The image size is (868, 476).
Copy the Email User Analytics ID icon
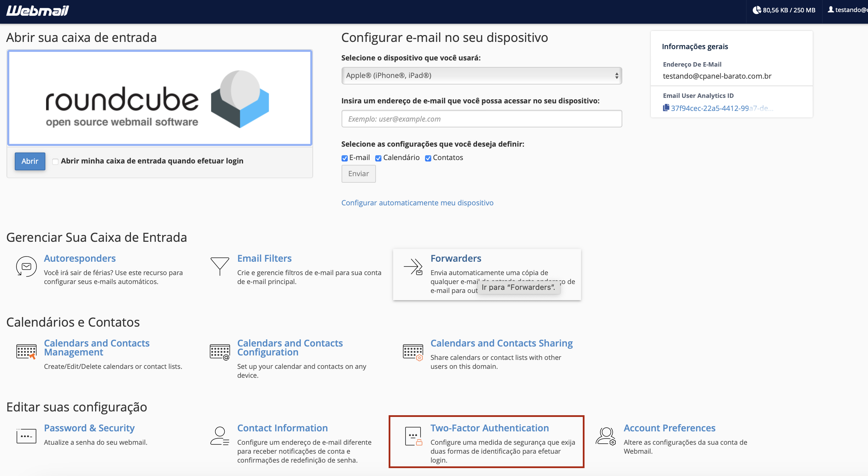(x=666, y=108)
